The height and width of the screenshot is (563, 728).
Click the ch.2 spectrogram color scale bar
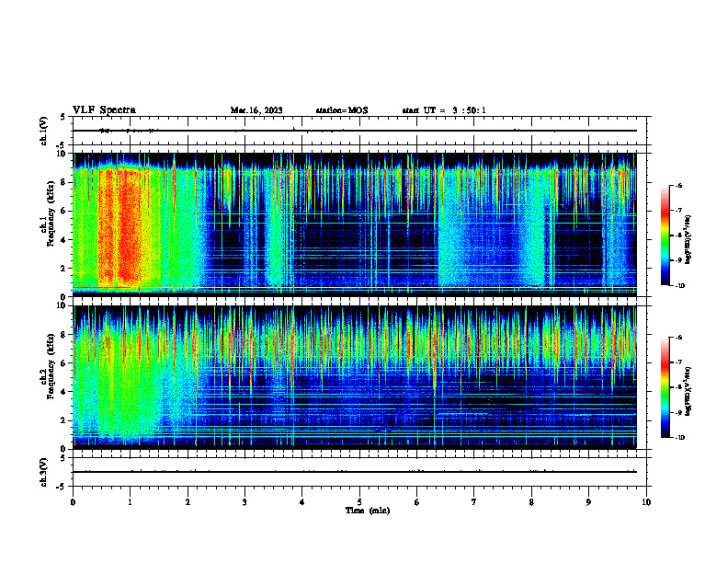click(665, 387)
